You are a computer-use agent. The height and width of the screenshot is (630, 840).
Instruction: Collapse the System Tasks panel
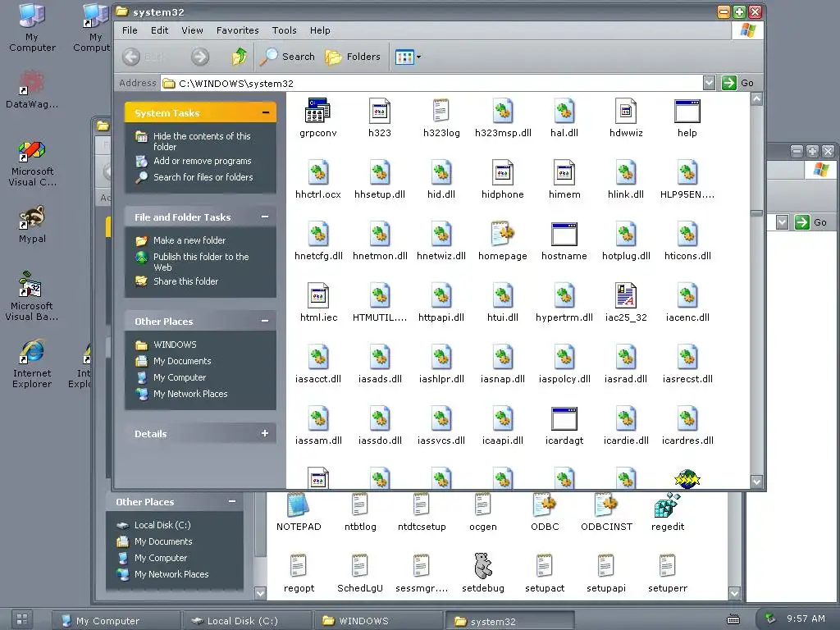(265, 112)
